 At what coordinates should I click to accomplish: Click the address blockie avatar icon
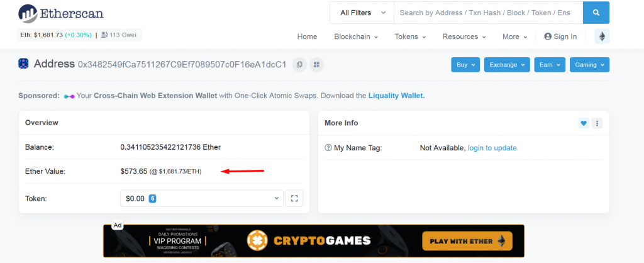24,64
